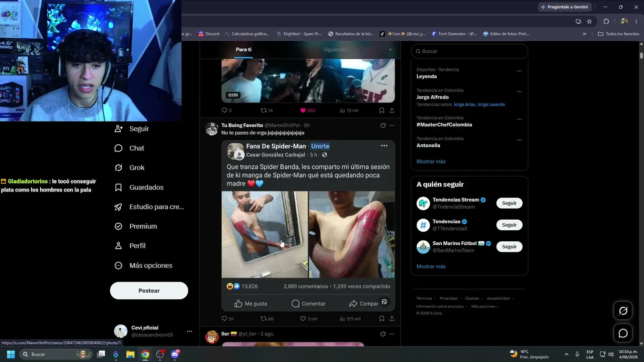Image resolution: width=644 pixels, height=362 pixels.
Task: Bookmark the video post with 552 likes
Action: coord(382,110)
